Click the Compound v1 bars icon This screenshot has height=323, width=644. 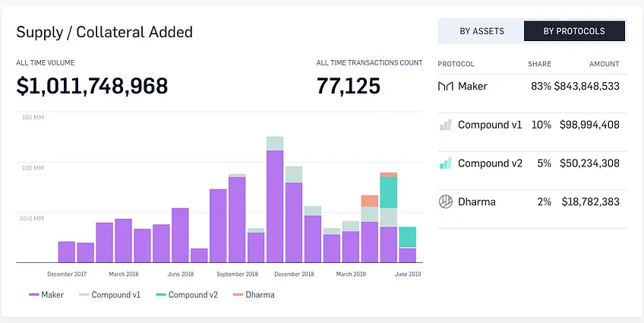446,125
